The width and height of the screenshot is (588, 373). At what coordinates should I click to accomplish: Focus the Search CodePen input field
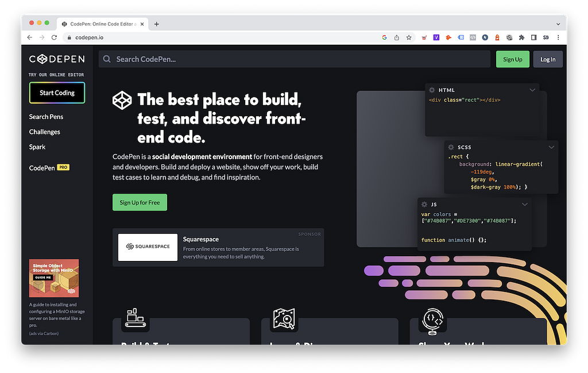(x=295, y=59)
